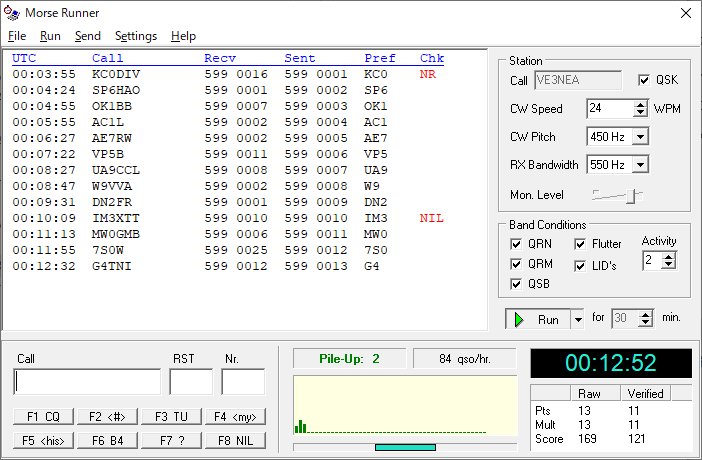The width and height of the screenshot is (702, 460).
Task: Toggle the QSK checkbox
Action: coord(643,80)
